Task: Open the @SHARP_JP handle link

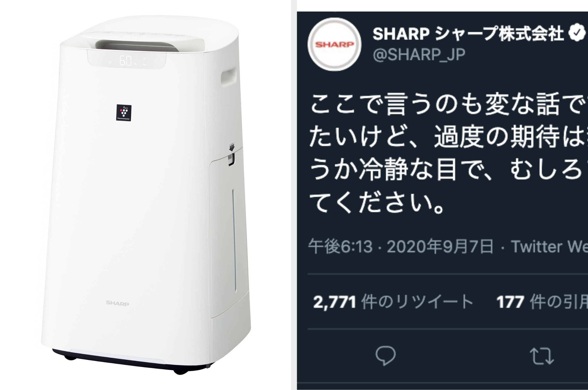Action: pyautogui.click(x=419, y=54)
